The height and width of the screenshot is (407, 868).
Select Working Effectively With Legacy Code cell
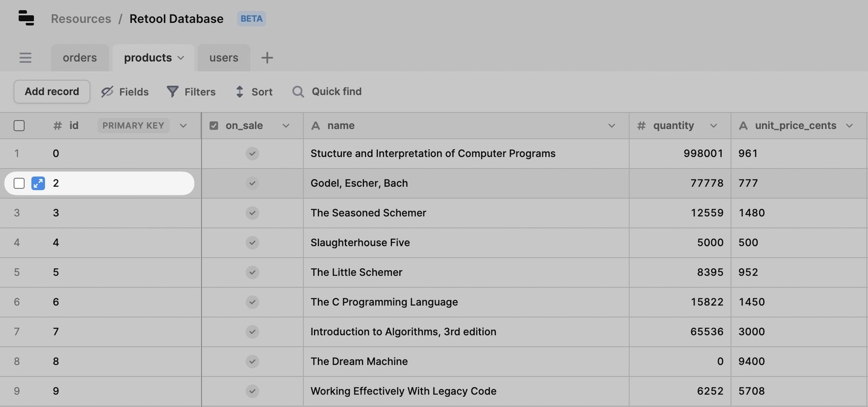click(x=466, y=391)
